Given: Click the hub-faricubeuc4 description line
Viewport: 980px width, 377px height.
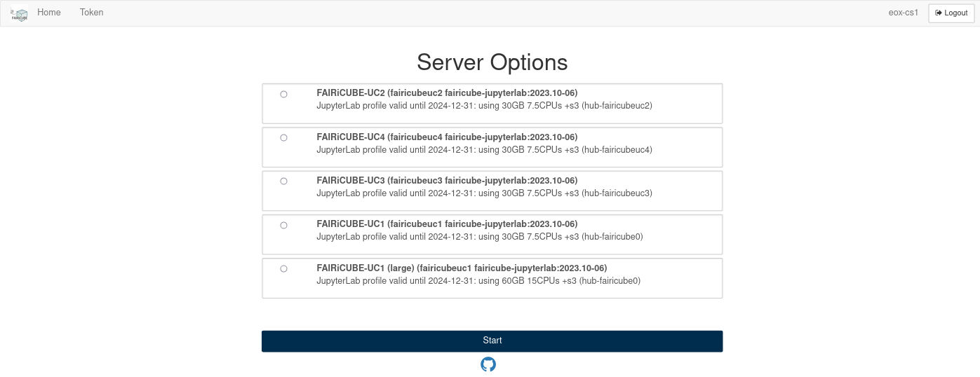Looking at the screenshot, I should (x=484, y=149).
